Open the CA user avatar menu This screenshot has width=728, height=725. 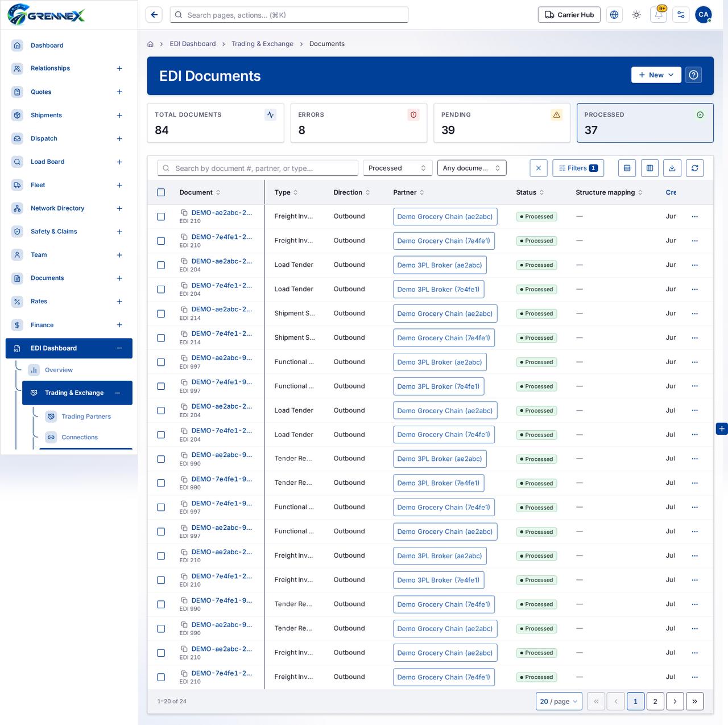pyautogui.click(x=704, y=15)
